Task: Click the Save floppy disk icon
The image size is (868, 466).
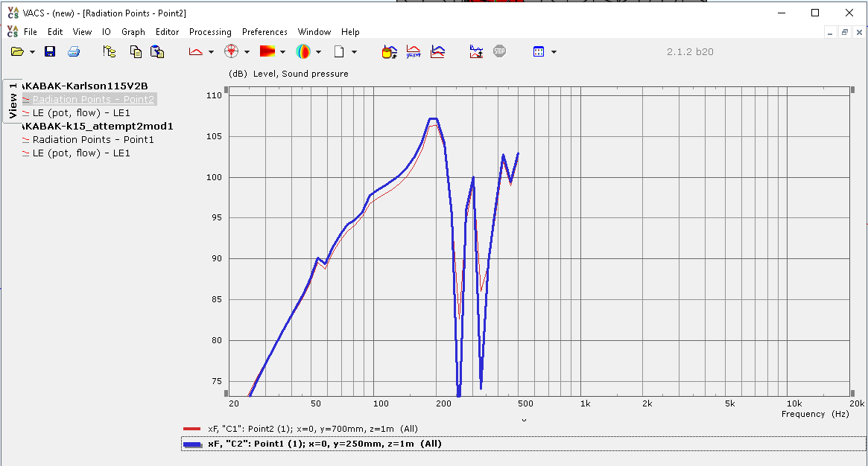Action: (50, 51)
